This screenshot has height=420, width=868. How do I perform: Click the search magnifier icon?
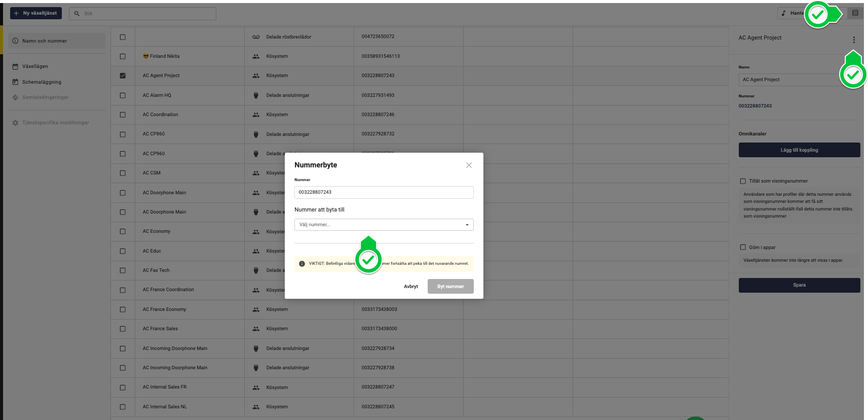pyautogui.click(x=77, y=14)
